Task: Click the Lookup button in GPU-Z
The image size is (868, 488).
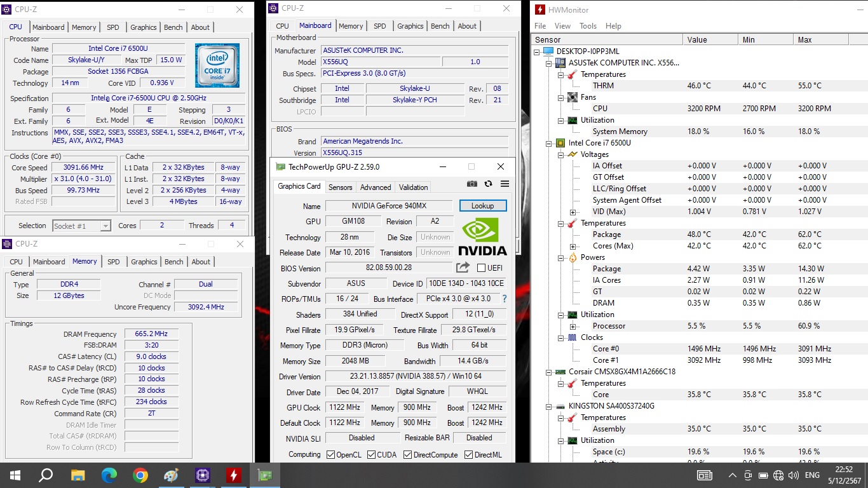Action: coord(483,206)
